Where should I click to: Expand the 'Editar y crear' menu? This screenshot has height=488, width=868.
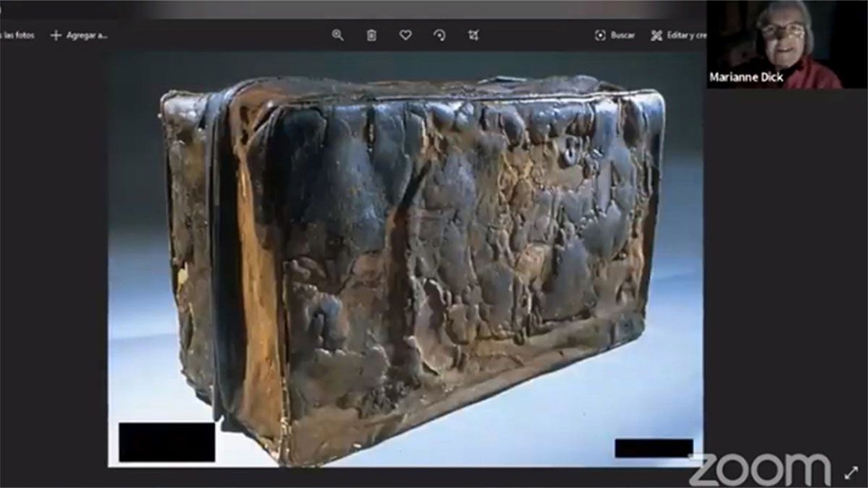pos(686,35)
